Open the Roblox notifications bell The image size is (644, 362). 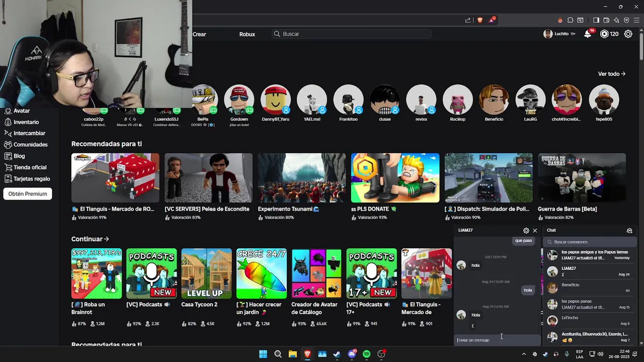click(x=588, y=34)
